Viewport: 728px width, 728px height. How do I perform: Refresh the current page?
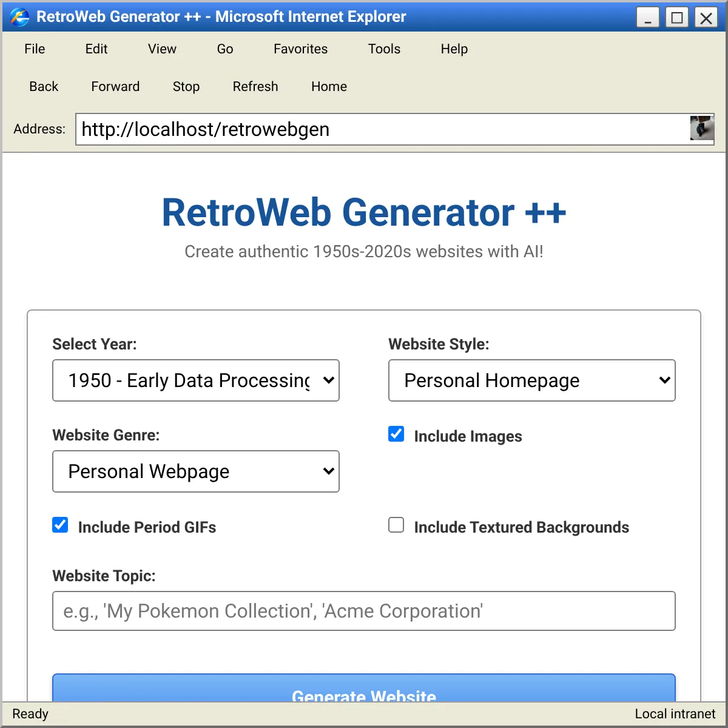pyautogui.click(x=255, y=87)
